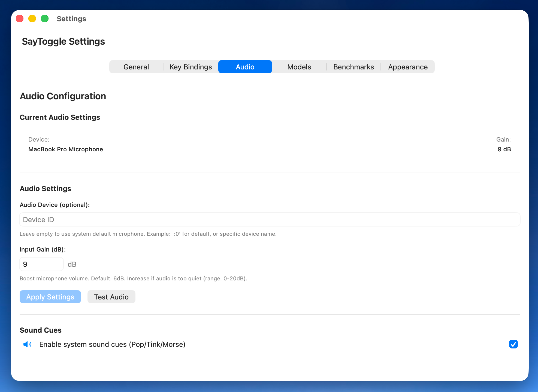Switch to the General tab
The image size is (538, 392).
click(x=136, y=67)
